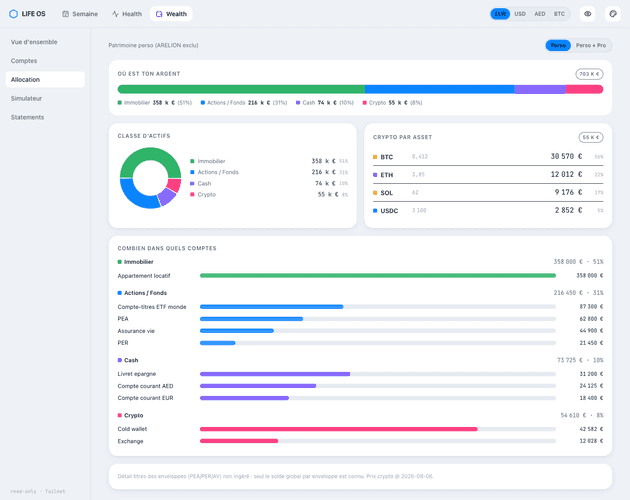Select the Perso scope toggle
Image resolution: width=630 pixels, height=500 pixels.
558,45
